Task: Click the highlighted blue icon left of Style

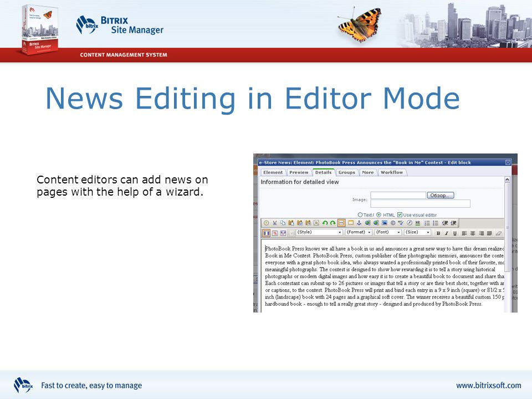Action: point(267,233)
